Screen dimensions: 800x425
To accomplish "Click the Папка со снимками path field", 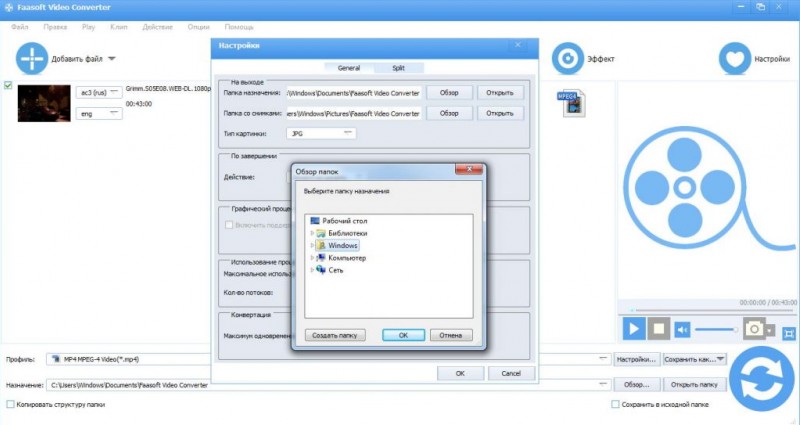I will [x=354, y=113].
